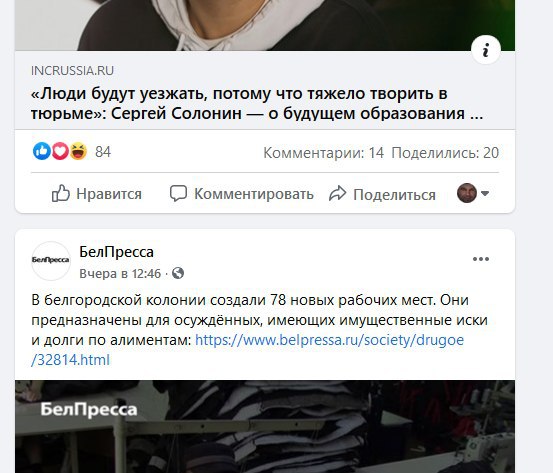Viewport: 553px width, 473px height.
Task: Open the profile avatar selector dropdown
Action: [473, 193]
